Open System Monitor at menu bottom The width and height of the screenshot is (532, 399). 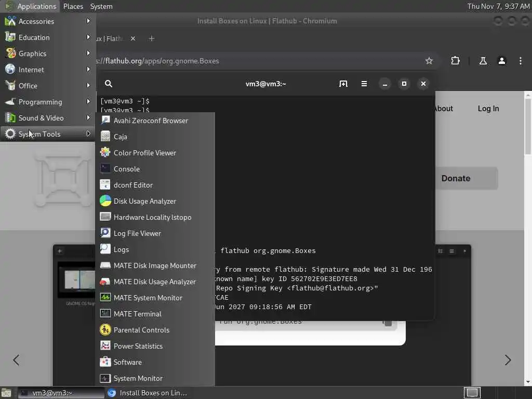(x=155, y=378)
